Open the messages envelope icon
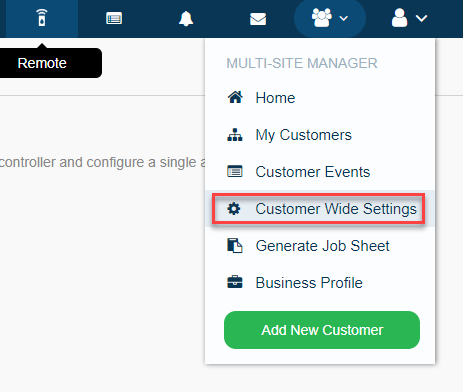This screenshot has width=463, height=392. [x=258, y=19]
